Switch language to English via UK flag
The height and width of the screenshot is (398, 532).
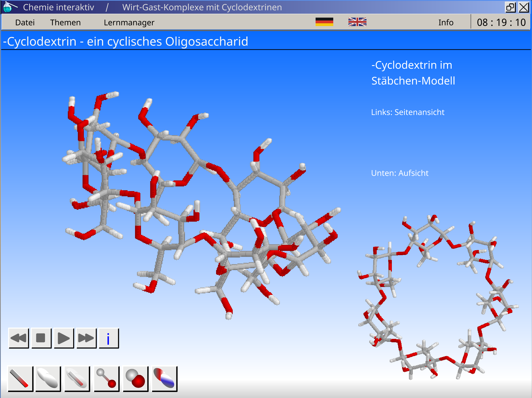coord(357,22)
